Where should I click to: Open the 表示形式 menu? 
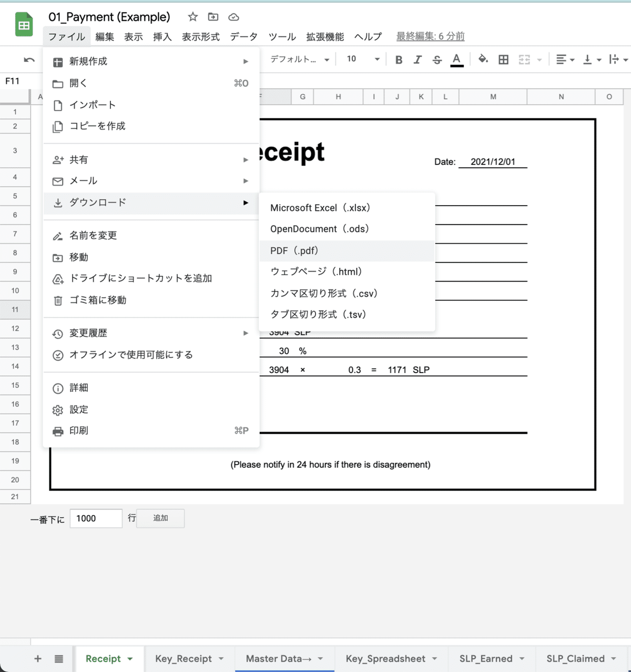point(201,36)
